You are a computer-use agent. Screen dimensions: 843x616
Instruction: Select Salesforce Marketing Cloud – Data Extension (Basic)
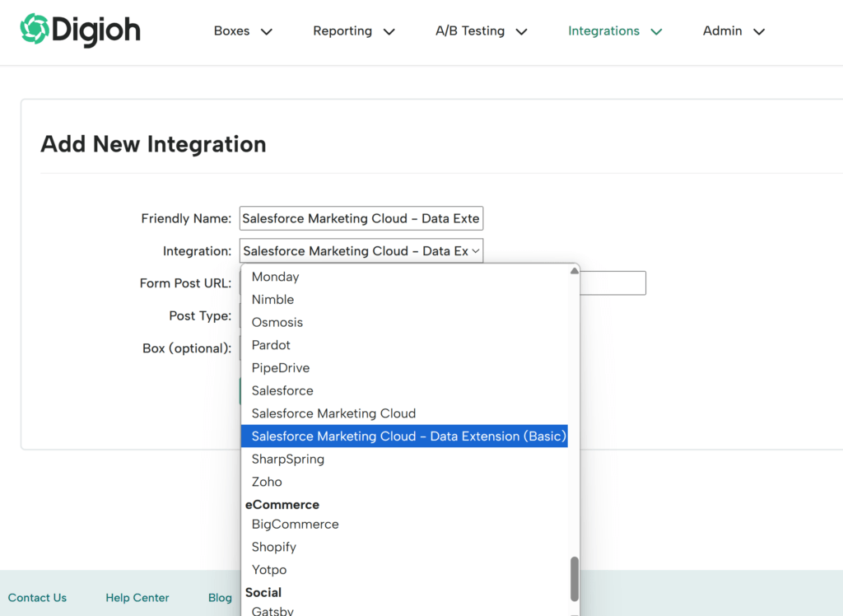tap(404, 436)
